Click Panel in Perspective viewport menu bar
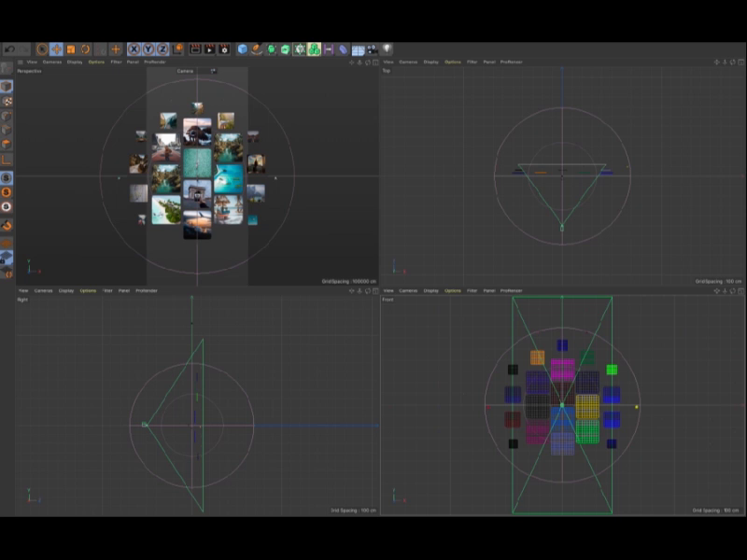The height and width of the screenshot is (560, 747). click(x=133, y=62)
